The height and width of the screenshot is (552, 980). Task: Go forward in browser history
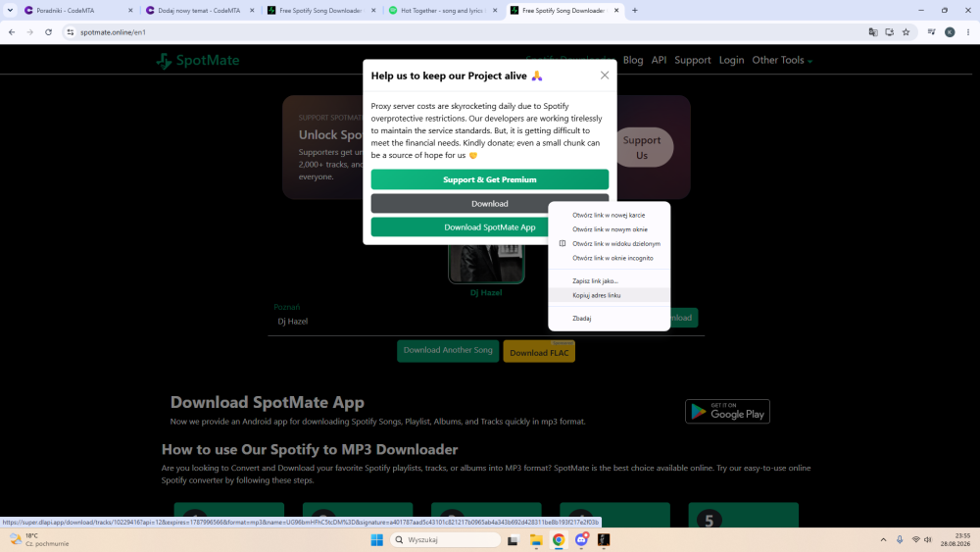click(x=30, y=32)
